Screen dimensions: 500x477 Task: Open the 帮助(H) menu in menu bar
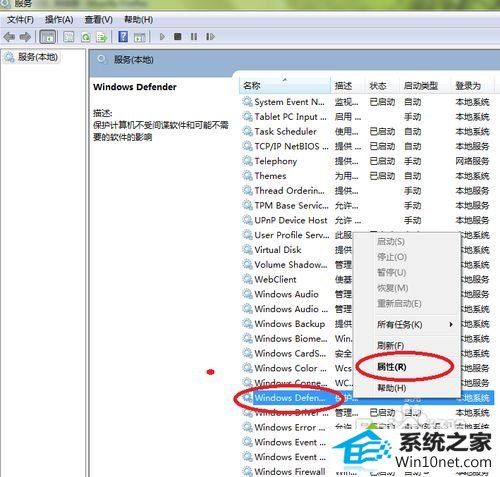pyautogui.click(x=138, y=20)
